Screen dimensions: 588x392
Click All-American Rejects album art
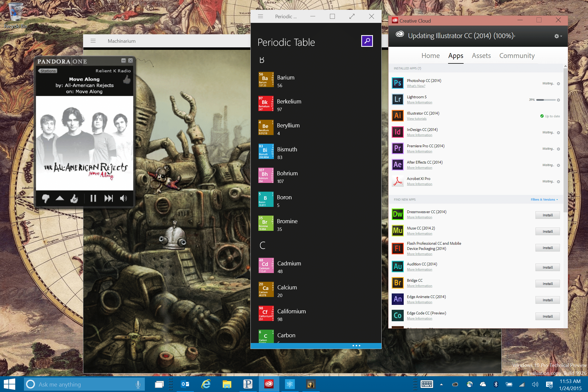85,143
